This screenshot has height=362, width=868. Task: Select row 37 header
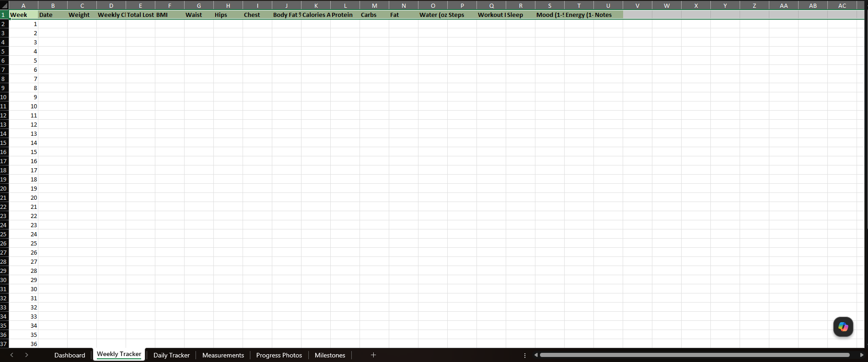[x=4, y=344]
